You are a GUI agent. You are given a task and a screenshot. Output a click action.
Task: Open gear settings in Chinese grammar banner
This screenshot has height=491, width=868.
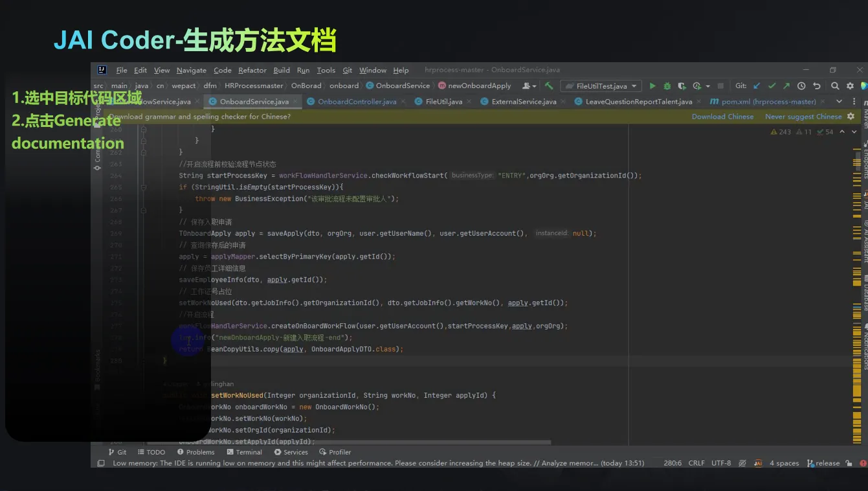pos(850,117)
